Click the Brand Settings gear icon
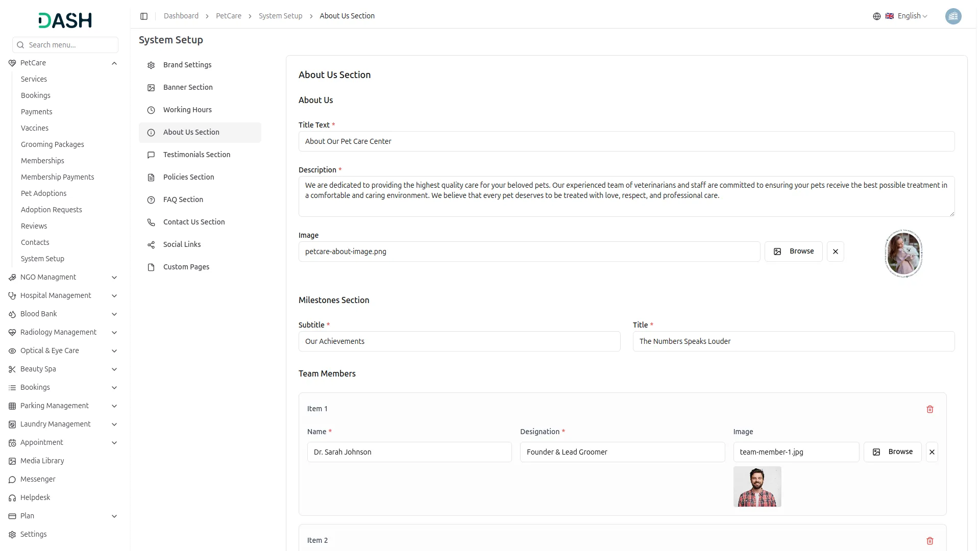 point(151,65)
